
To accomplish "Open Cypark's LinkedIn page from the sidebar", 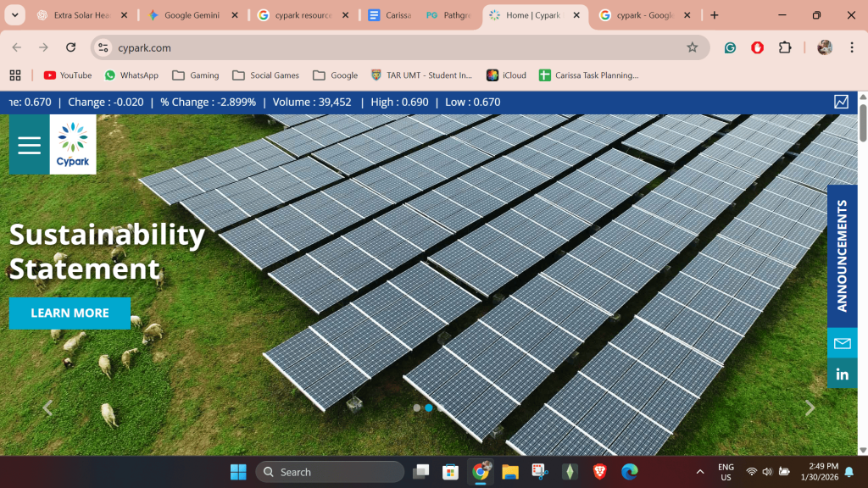I will (842, 373).
